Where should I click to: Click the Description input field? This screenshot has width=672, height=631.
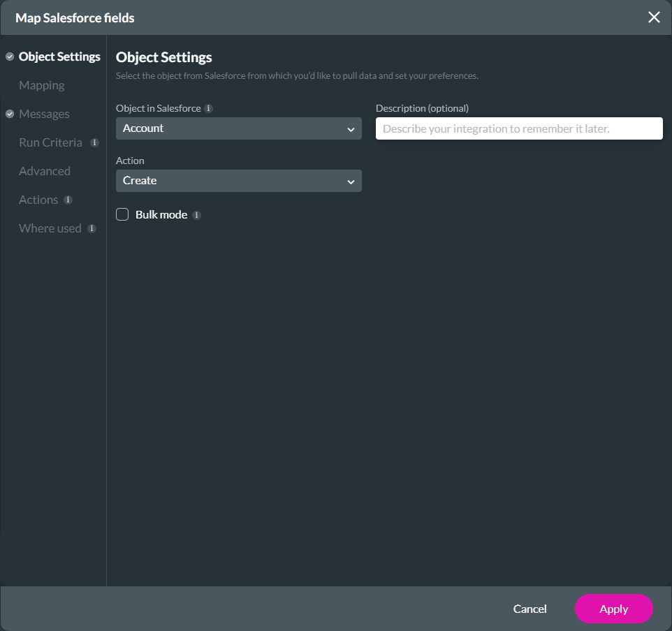(518, 128)
